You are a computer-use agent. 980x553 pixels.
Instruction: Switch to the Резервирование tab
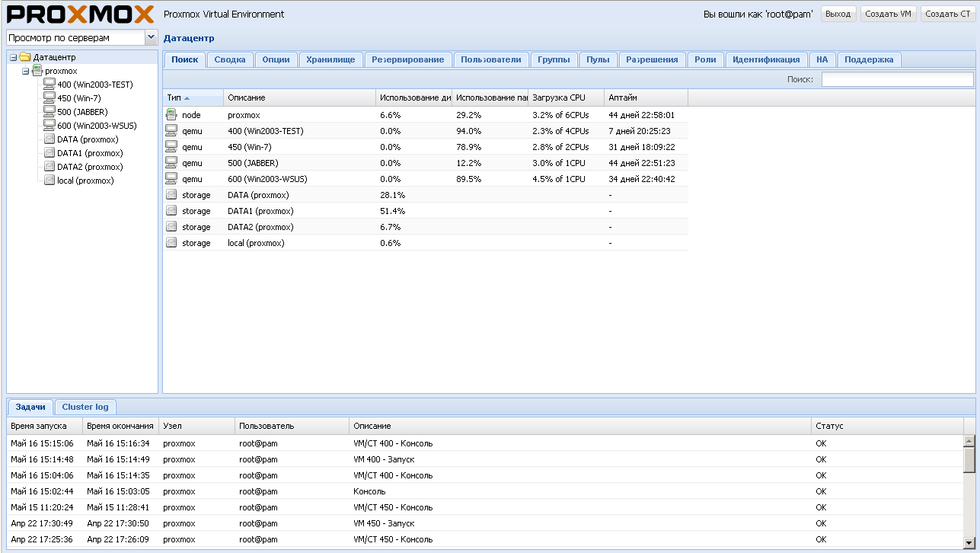tap(408, 59)
